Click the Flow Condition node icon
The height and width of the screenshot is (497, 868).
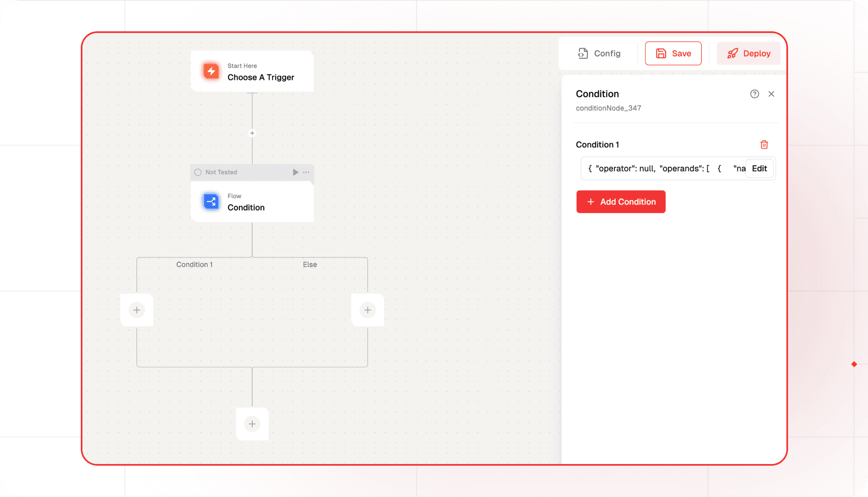coord(211,202)
